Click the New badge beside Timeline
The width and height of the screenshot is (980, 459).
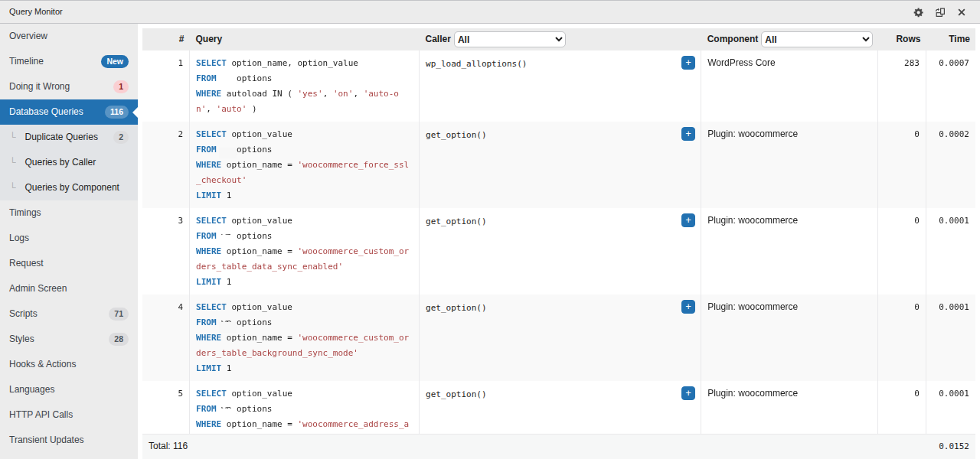pyautogui.click(x=115, y=61)
